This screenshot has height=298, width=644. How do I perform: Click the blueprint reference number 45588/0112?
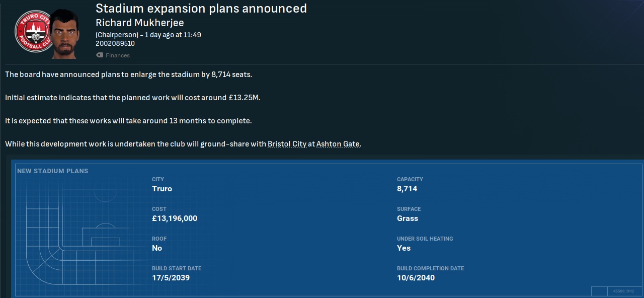point(624,291)
